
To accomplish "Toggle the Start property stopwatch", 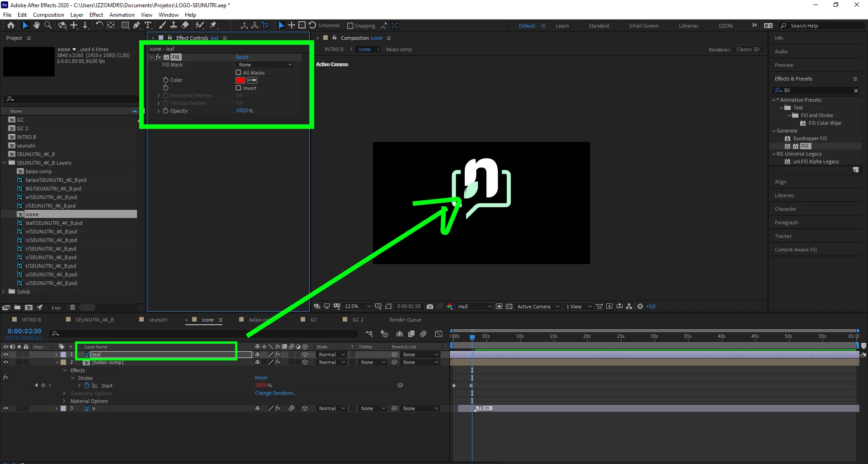I will click(x=87, y=385).
